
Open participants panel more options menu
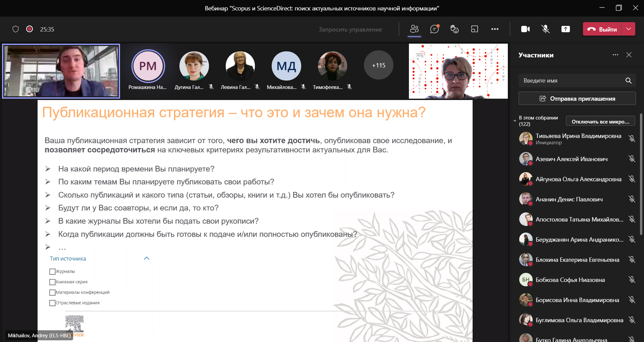click(615, 55)
